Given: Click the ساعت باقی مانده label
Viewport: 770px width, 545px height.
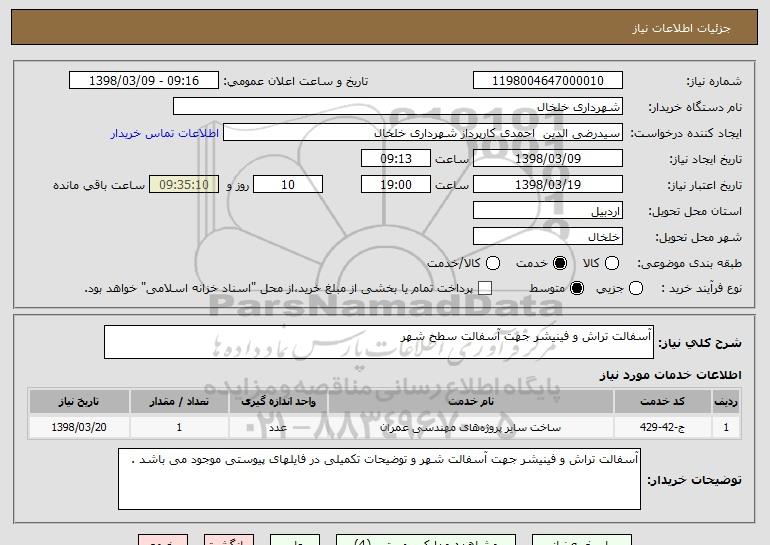Looking at the screenshot, I should (x=99, y=185).
